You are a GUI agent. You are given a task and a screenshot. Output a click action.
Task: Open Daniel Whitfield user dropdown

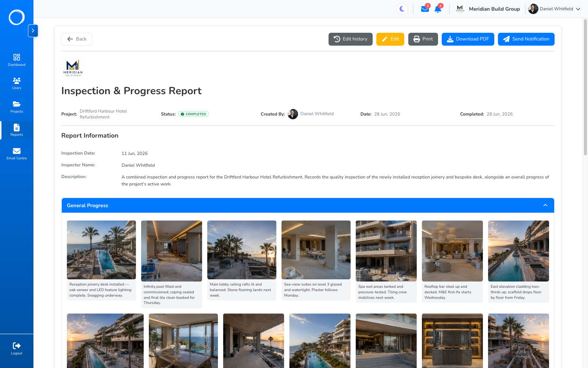(555, 9)
